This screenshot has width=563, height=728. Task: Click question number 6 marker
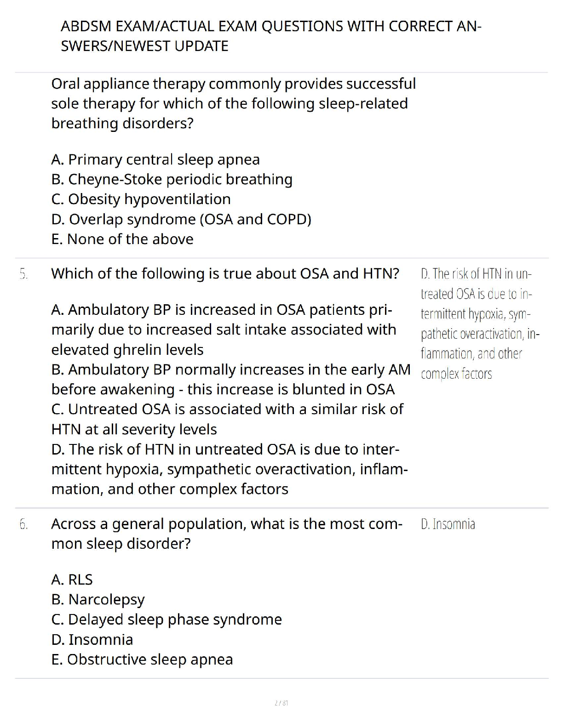click(x=23, y=524)
